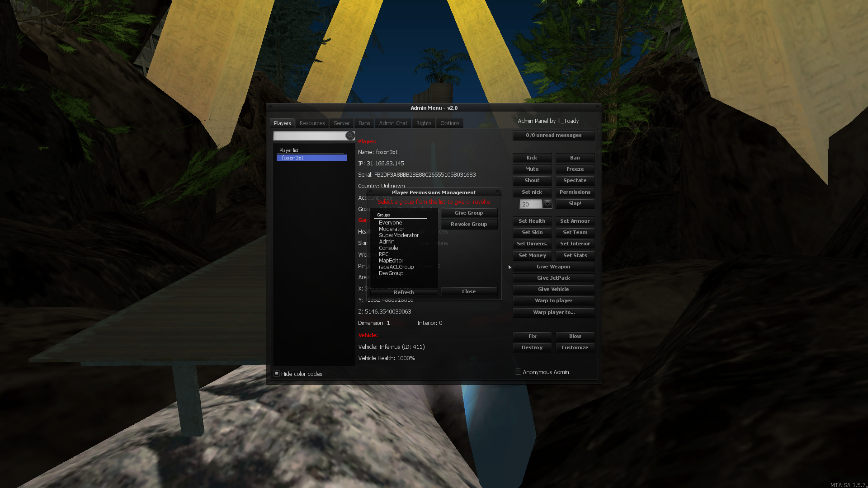This screenshot has height=488, width=868.
Task: Select the SuperModerator group
Action: (398, 235)
